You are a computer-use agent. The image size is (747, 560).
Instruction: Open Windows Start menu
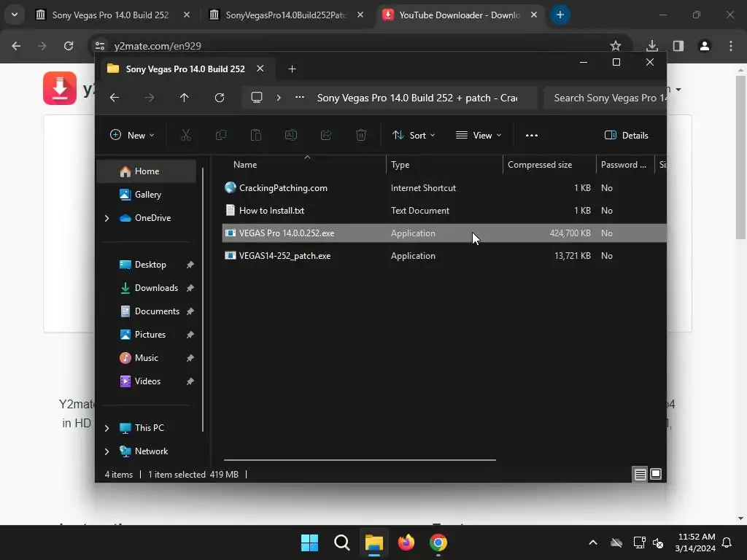pyautogui.click(x=309, y=542)
